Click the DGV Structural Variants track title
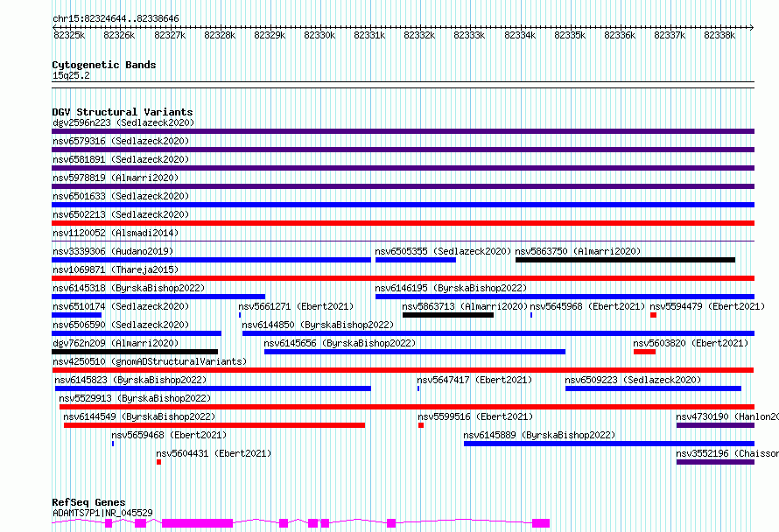 pos(123,112)
